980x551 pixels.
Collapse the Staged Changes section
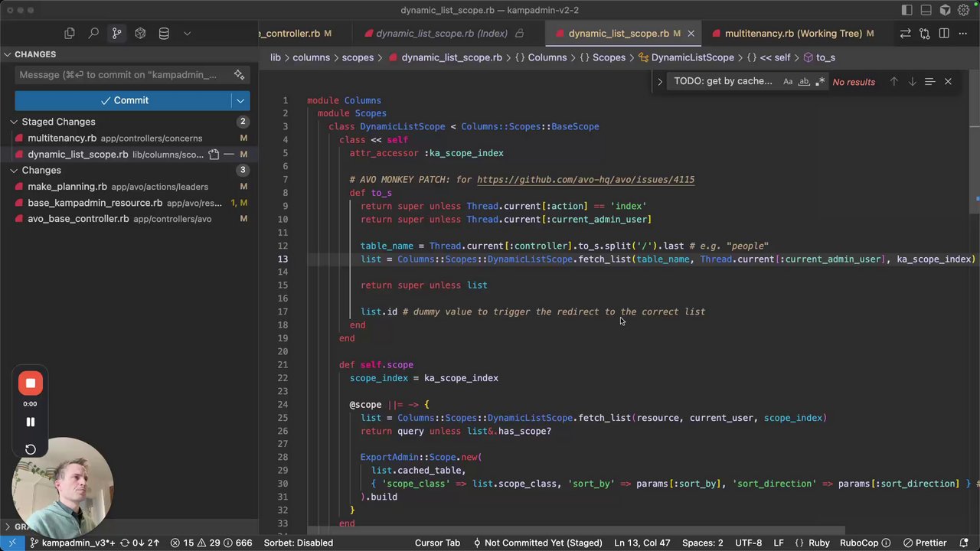14,122
